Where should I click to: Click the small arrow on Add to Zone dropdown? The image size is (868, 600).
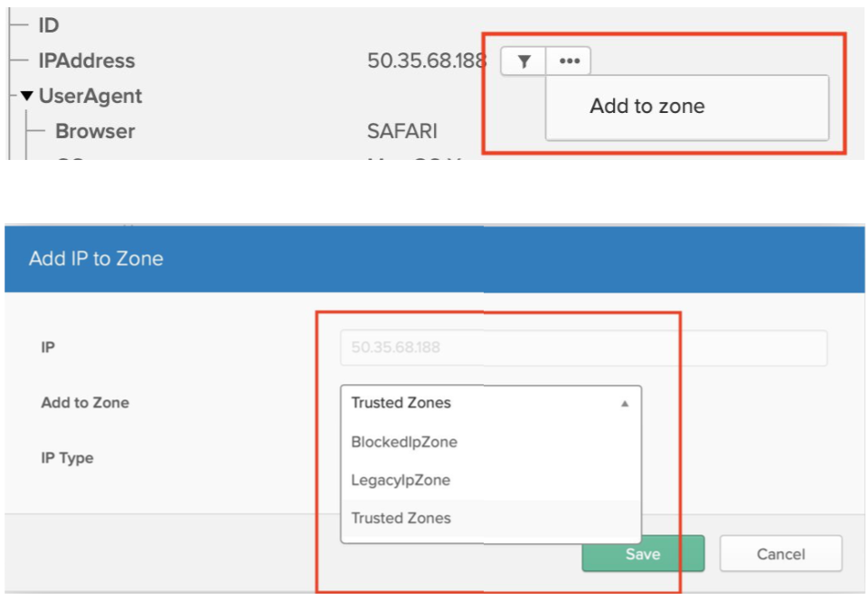pyautogui.click(x=624, y=404)
